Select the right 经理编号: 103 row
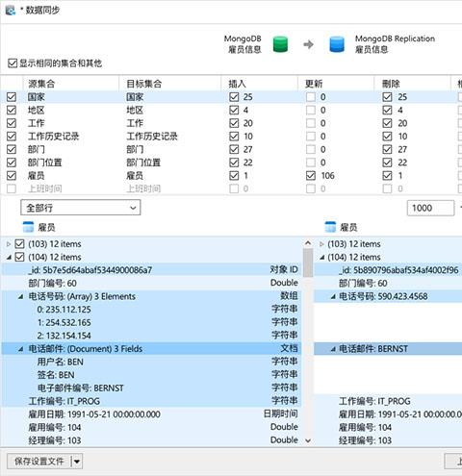Viewport: 462px width, 476px height. pyautogui.click(x=388, y=440)
